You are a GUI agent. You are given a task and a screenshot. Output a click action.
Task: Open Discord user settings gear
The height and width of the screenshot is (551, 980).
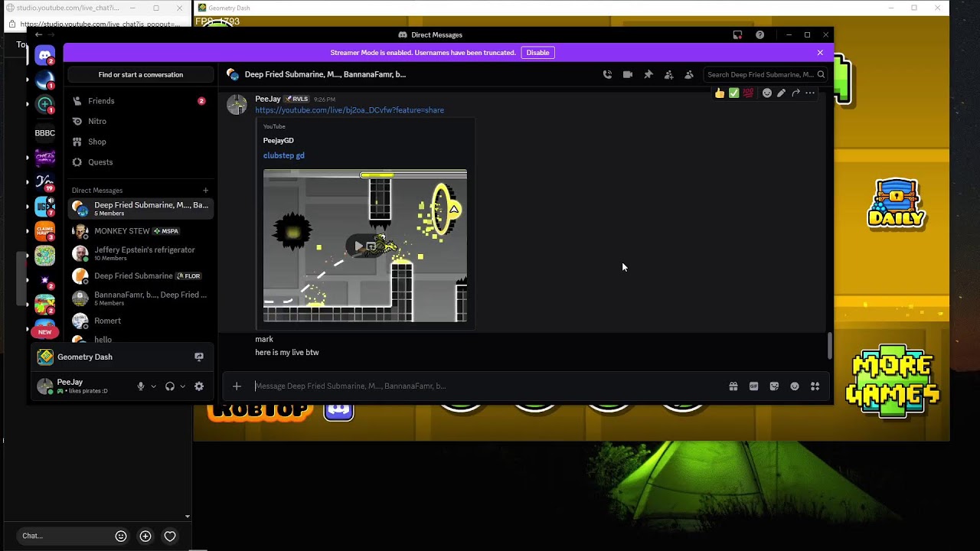tap(199, 386)
